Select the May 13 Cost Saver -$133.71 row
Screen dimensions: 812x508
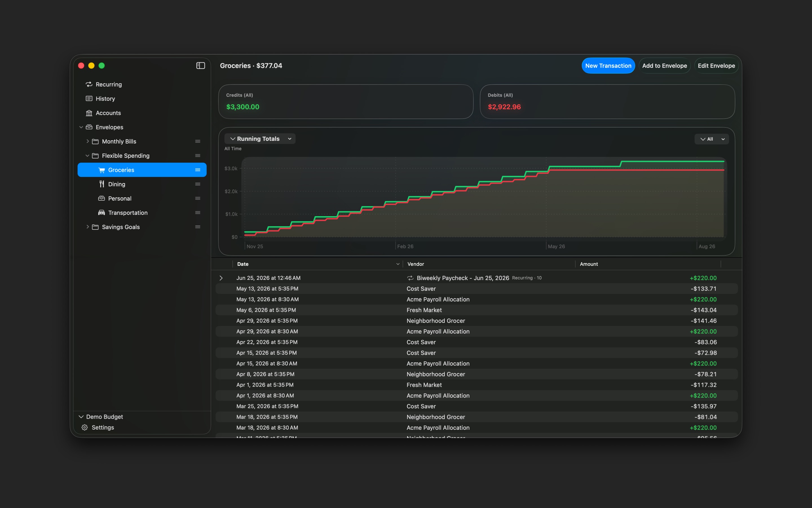coord(476,289)
